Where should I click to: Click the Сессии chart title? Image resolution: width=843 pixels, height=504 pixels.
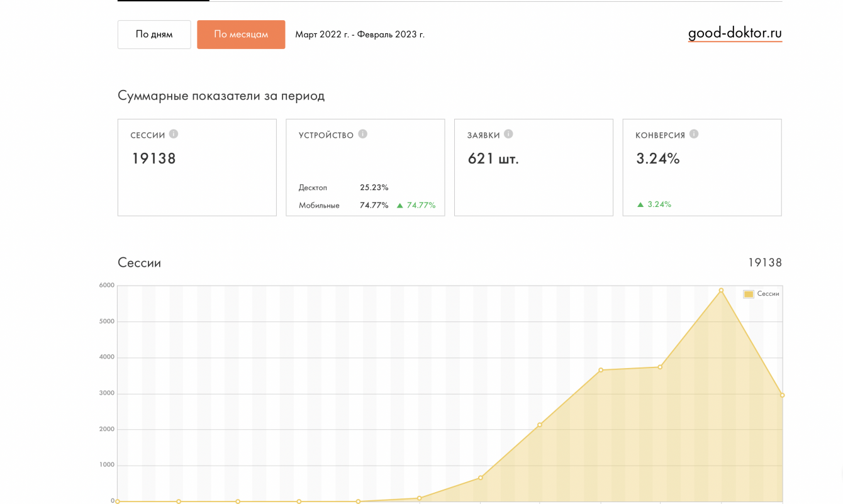pos(139,263)
